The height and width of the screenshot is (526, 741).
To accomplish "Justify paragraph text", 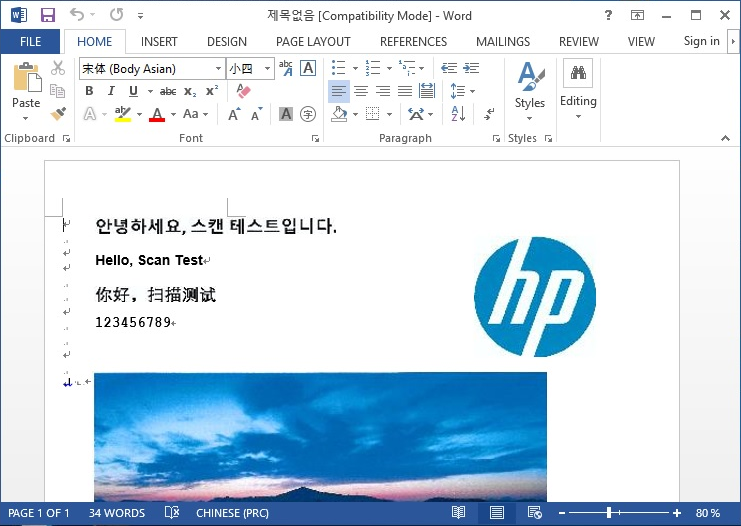I will click(405, 91).
